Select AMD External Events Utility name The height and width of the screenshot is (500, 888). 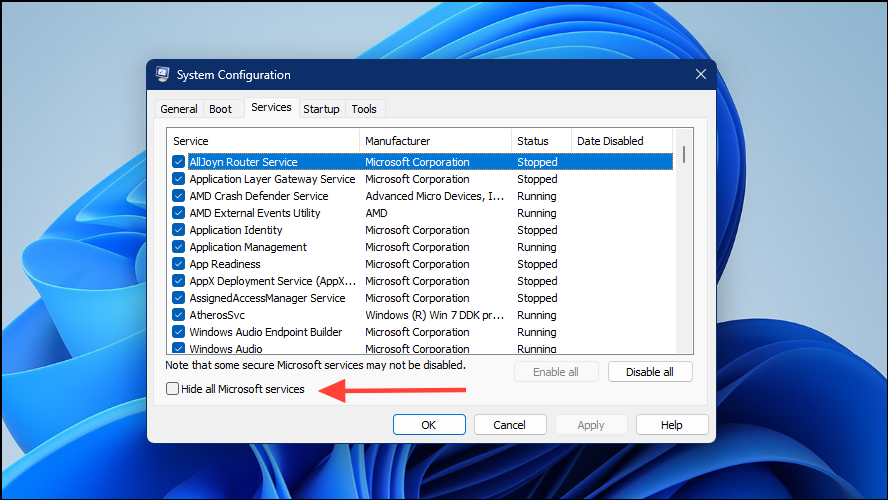[x=255, y=213]
